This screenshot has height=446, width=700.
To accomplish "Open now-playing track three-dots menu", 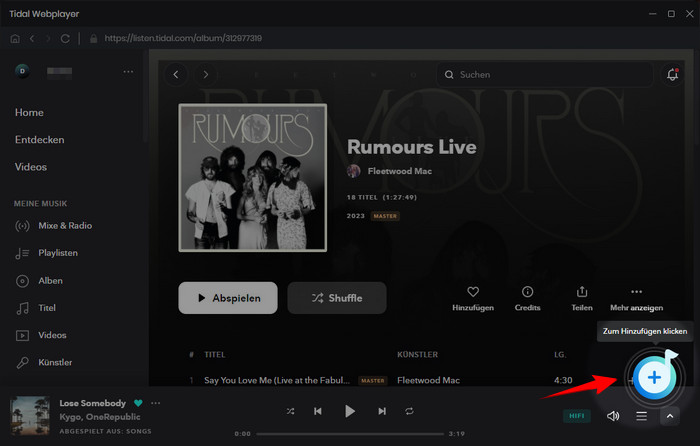I will coord(155,403).
